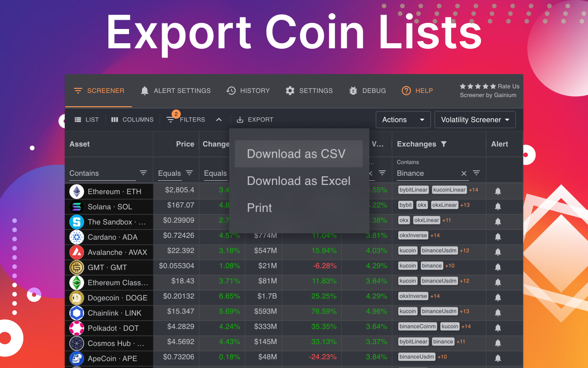Expand +10 exchanges in GMT row
Viewport: 588px width, 368px height.
click(450, 265)
